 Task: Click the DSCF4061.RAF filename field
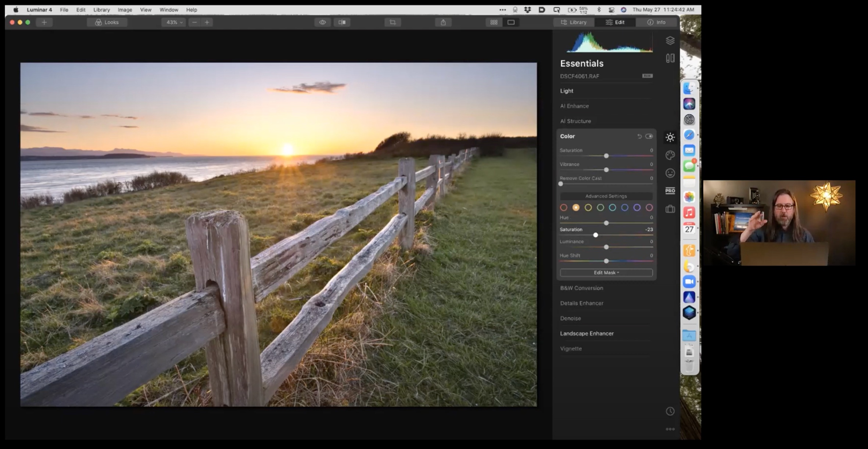(579, 76)
